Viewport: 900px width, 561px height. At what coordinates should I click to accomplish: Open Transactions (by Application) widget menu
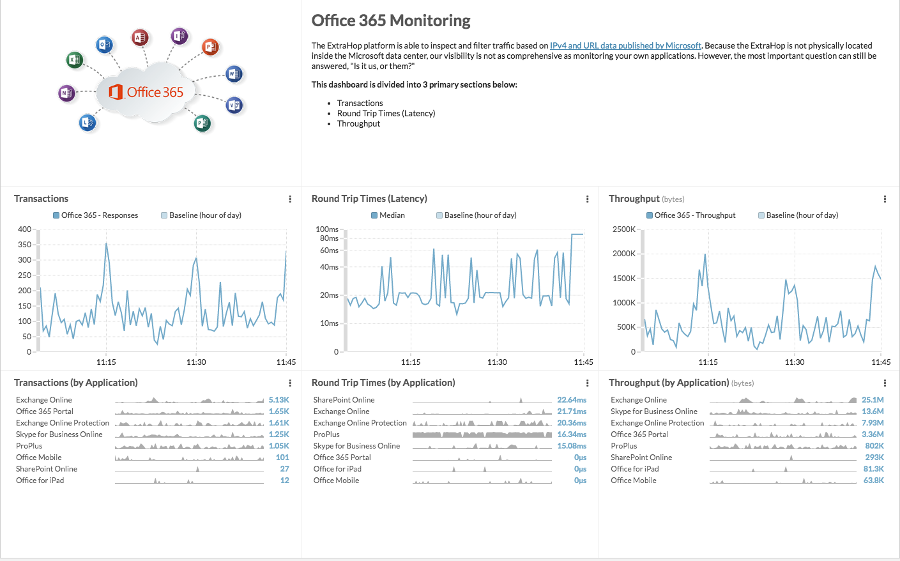tap(290, 383)
